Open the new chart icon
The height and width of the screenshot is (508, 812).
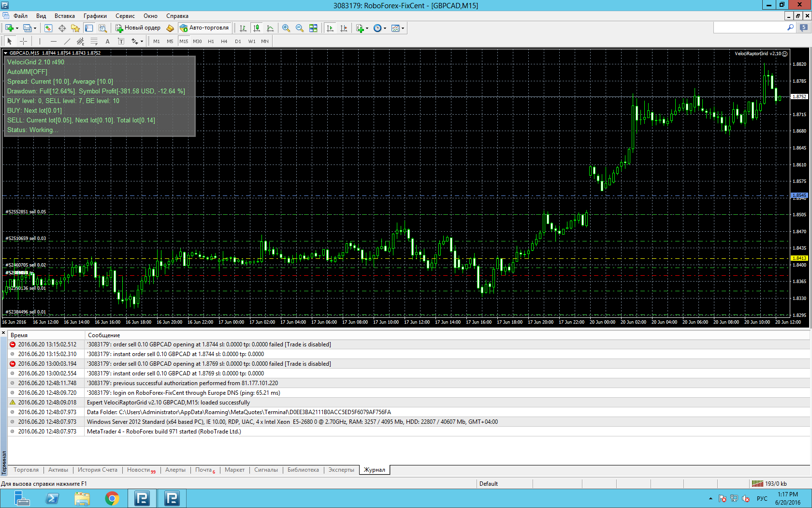(x=9, y=28)
